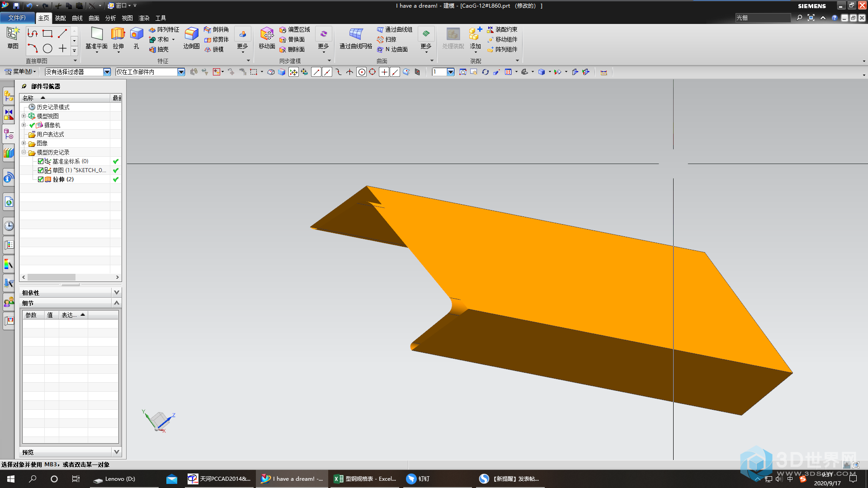Click 移动组件 move component button
This screenshot has width=868, height=488.
point(502,40)
